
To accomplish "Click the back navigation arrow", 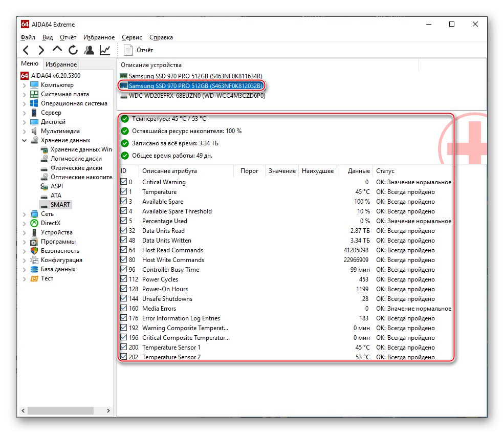I will tap(26, 50).
